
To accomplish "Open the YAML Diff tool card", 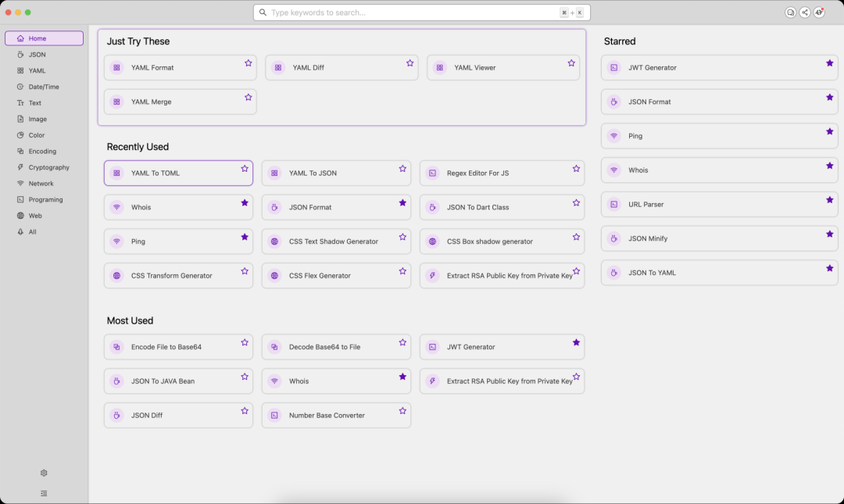I will click(x=342, y=67).
